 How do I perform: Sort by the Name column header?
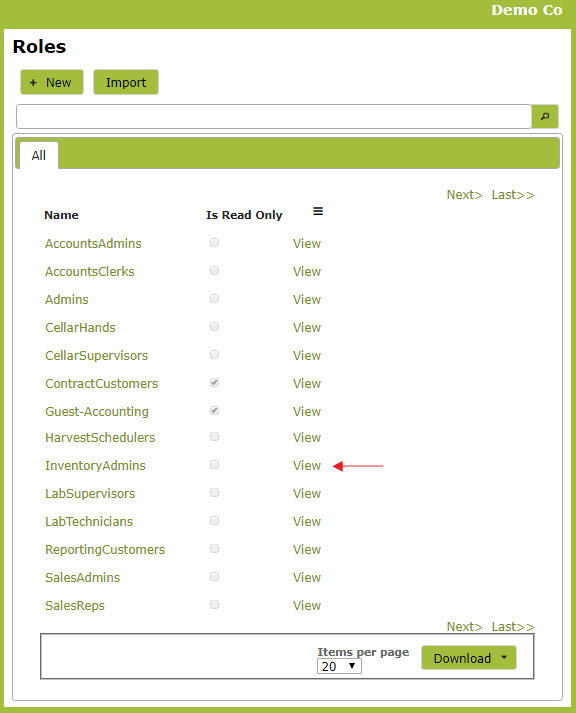(x=61, y=215)
